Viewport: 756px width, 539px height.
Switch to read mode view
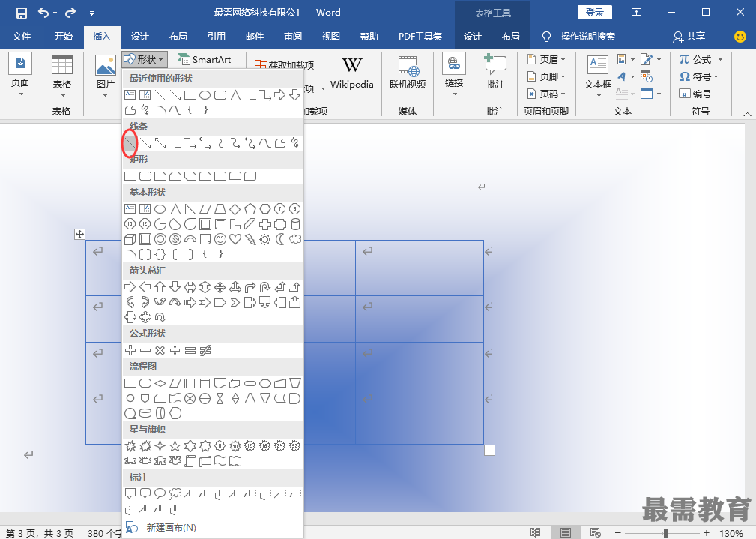535,532
